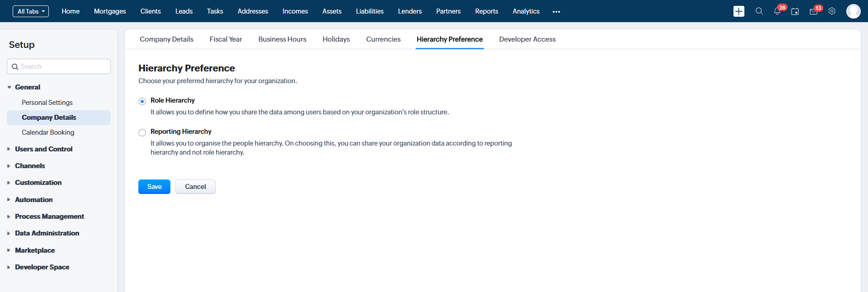
Task: Open the search magnifier in top bar
Action: (x=759, y=11)
